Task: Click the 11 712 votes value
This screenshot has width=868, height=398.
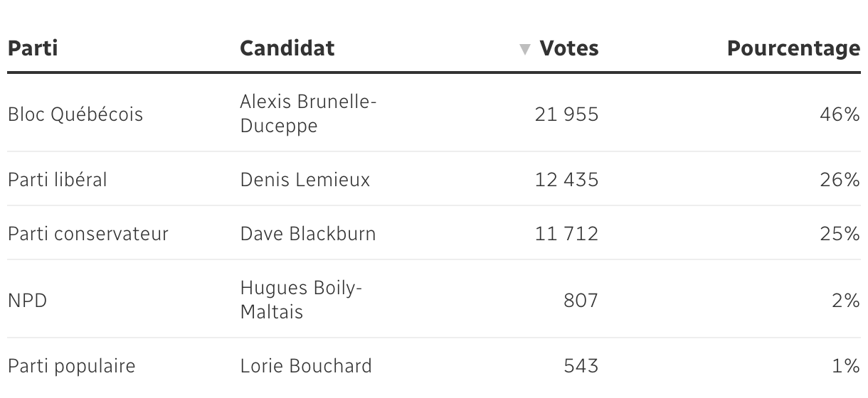Action: click(566, 234)
